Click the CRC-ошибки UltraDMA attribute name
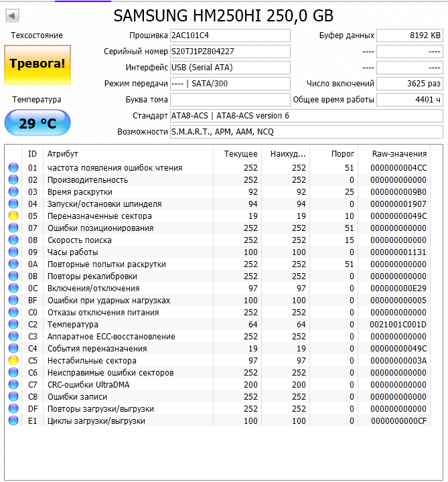Screen dimensions: 448x482 tap(88, 384)
